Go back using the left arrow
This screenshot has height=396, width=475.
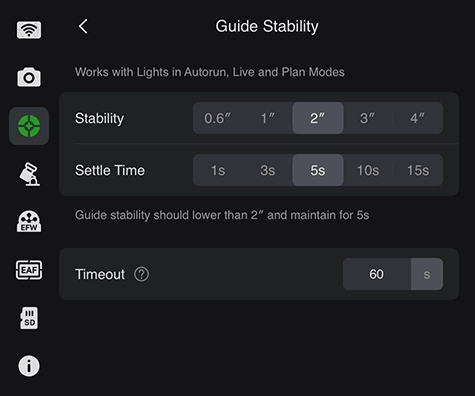click(x=83, y=26)
